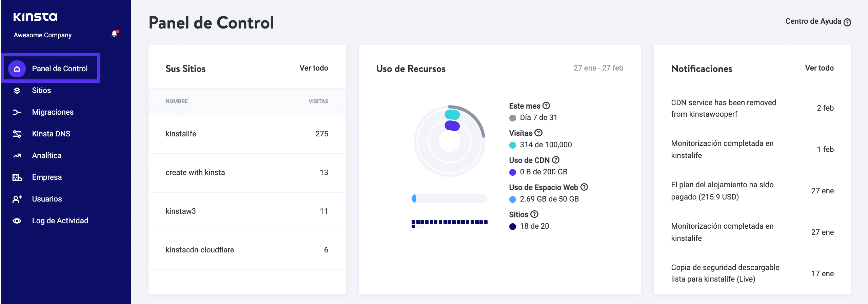
Task: Click the Log de Actividad eye icon
Action: click(x=17, y=221)
